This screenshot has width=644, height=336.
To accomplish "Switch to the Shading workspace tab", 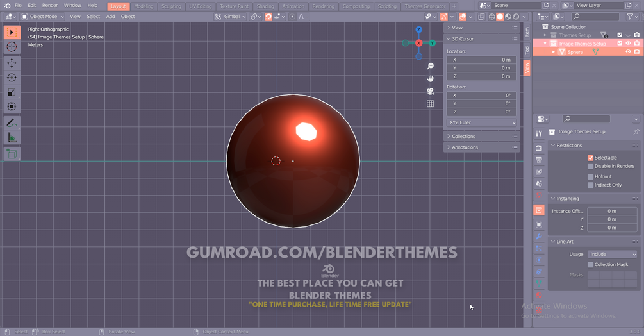I will 265,6.
